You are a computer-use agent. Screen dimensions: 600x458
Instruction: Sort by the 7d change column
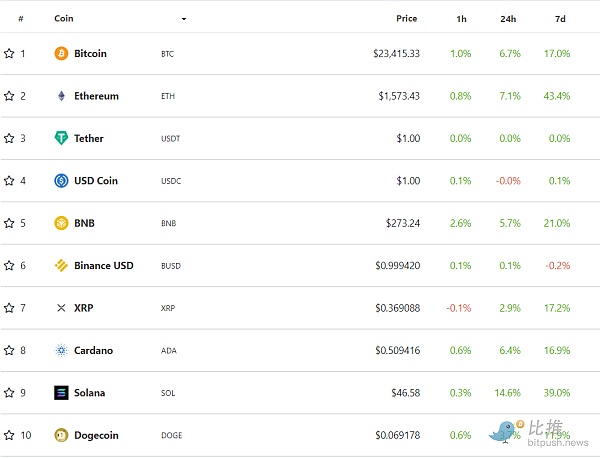tap(560, 18)
